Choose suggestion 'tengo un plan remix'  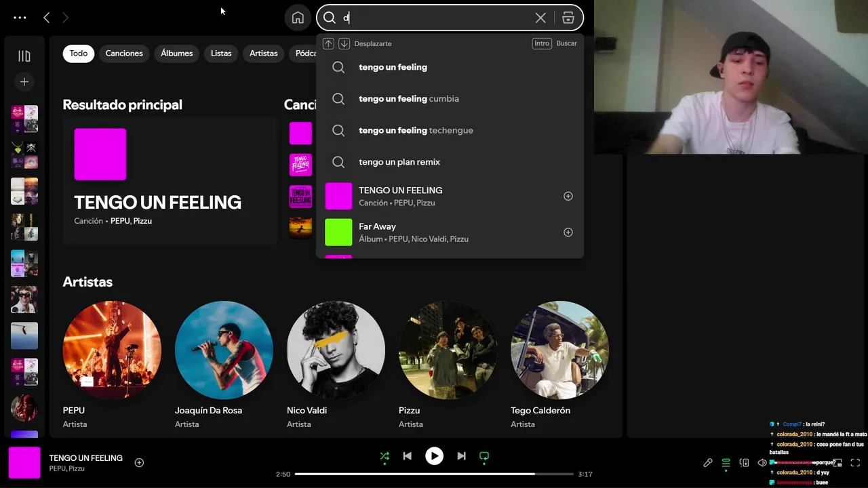coord(450,162)
